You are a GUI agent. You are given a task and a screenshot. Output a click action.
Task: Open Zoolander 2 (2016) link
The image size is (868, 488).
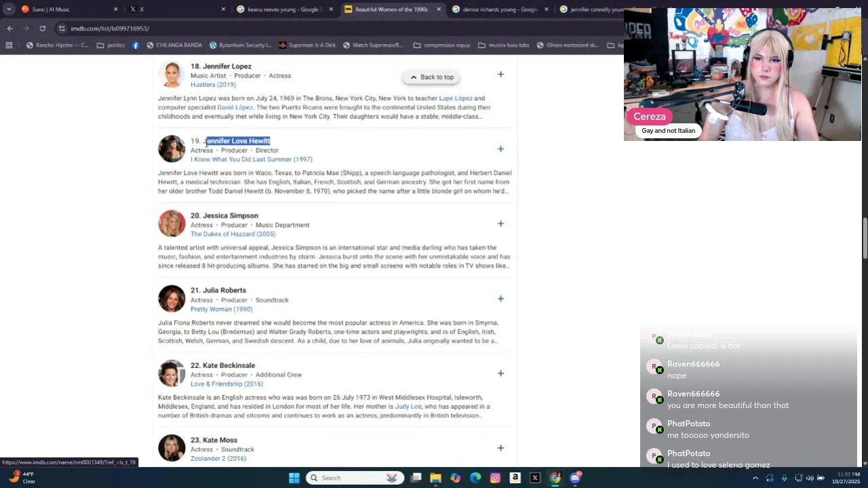pyautogui.click(x=218, y=459)
